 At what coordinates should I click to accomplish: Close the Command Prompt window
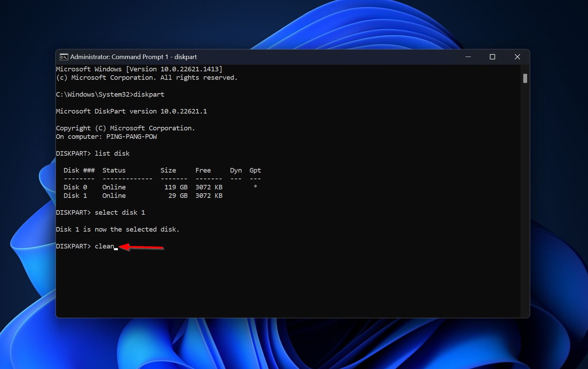click(517, 57)
